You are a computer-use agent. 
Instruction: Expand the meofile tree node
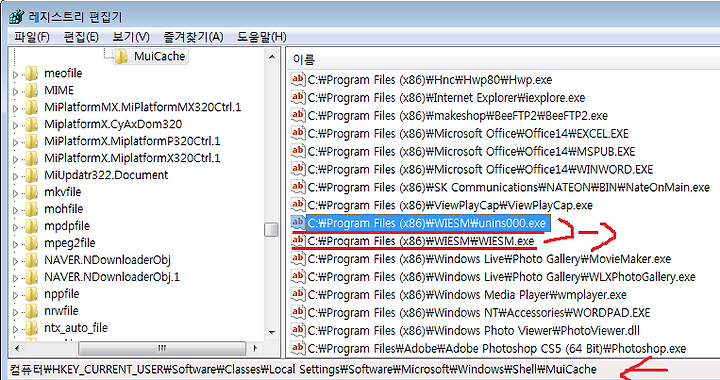15,74
